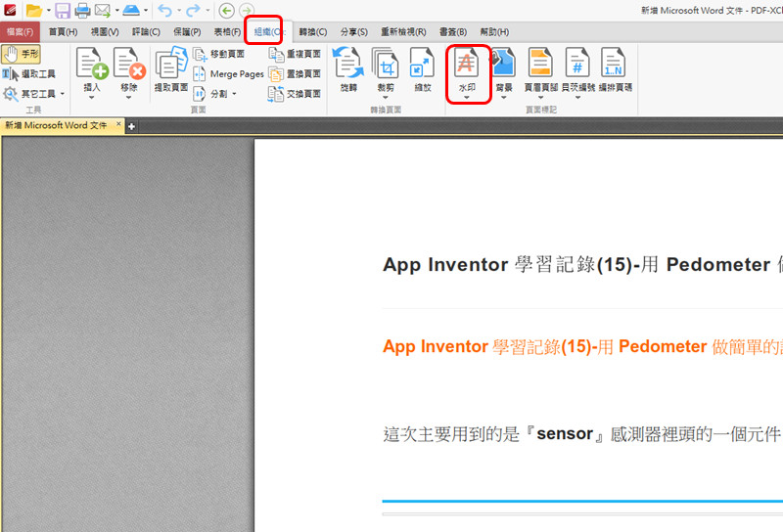Click Move Pages (移動頁面)

tap(218, 54)
